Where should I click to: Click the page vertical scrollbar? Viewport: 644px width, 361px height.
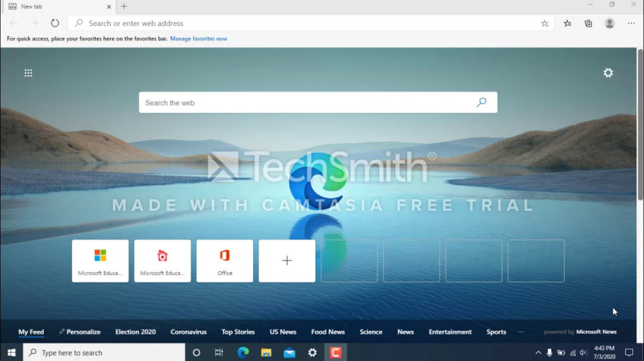click(x=640, y=124)
